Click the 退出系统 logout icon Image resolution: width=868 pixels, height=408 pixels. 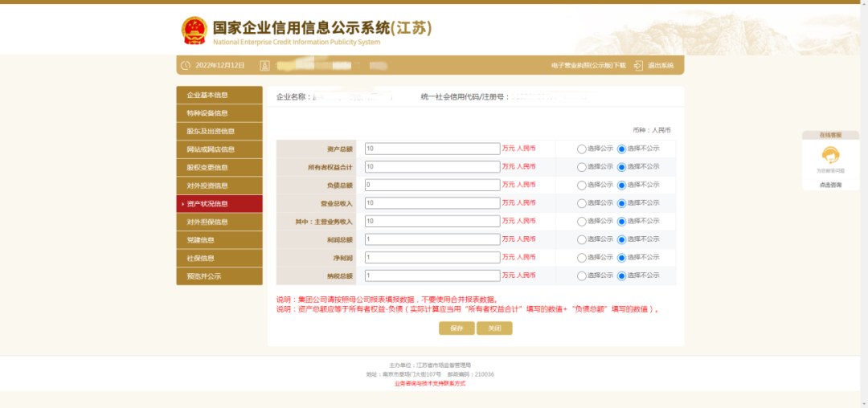click(638, 65)
